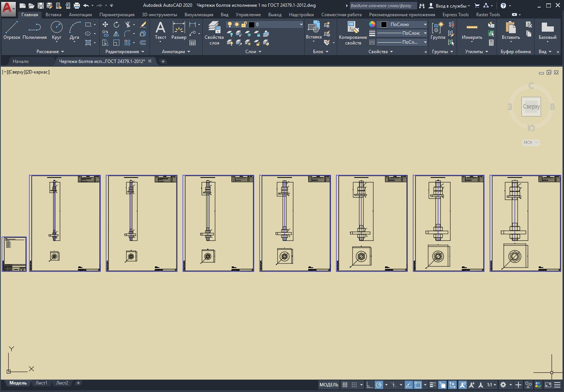Open the annotation scale 1:1 dropdown

(491, 385)
